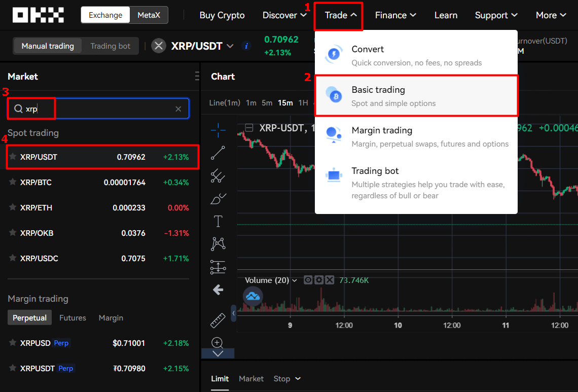Favorite XRPUSD Perp with star
578x392 pixels.
(13, 343)
